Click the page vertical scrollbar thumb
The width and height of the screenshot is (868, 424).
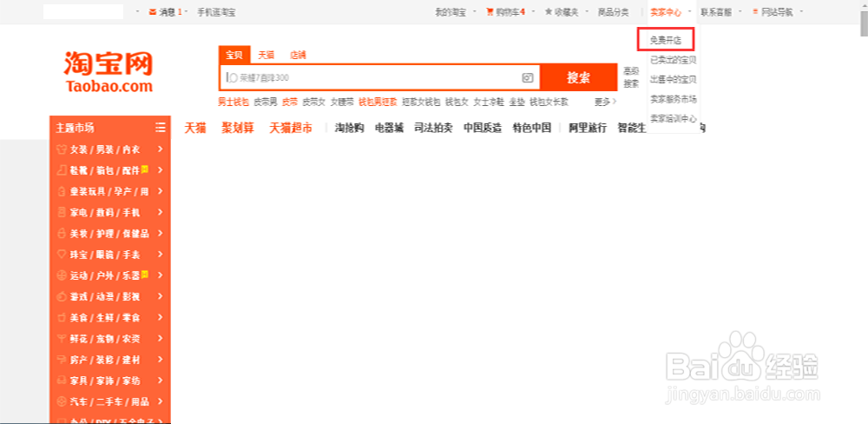coord(863,23)
